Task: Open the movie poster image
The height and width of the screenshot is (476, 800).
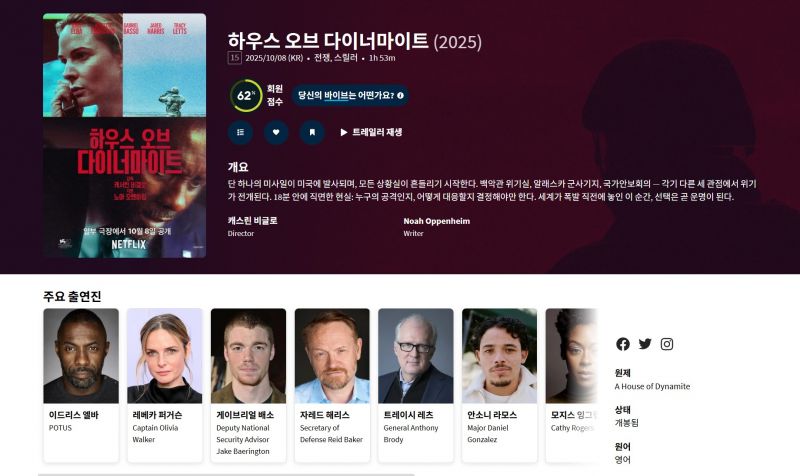Action: click(x=124, y=136)
